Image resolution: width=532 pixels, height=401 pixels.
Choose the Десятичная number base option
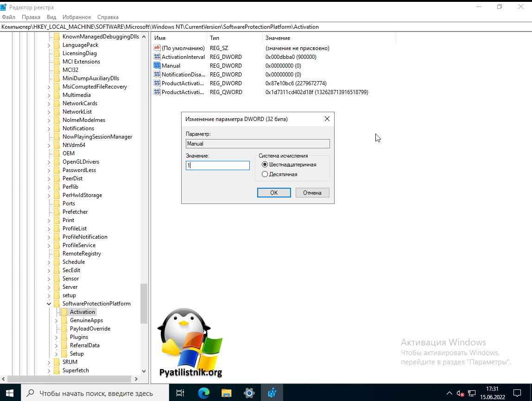tap(265, 174)
